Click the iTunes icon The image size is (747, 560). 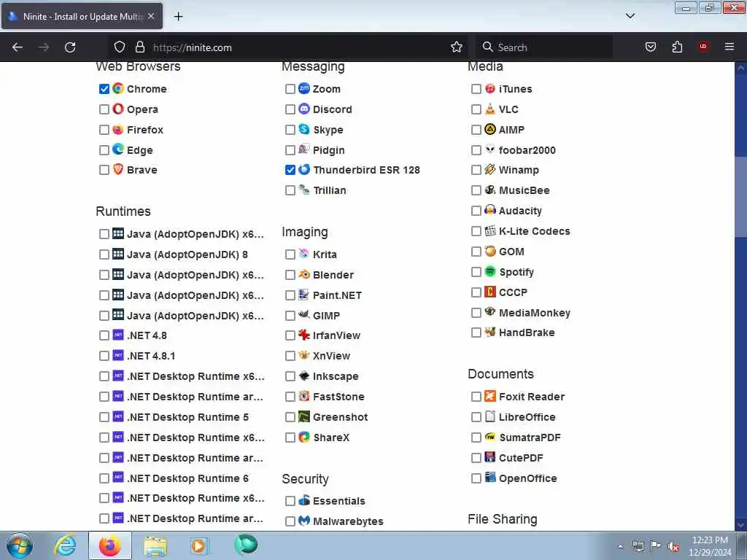point(489,88)
